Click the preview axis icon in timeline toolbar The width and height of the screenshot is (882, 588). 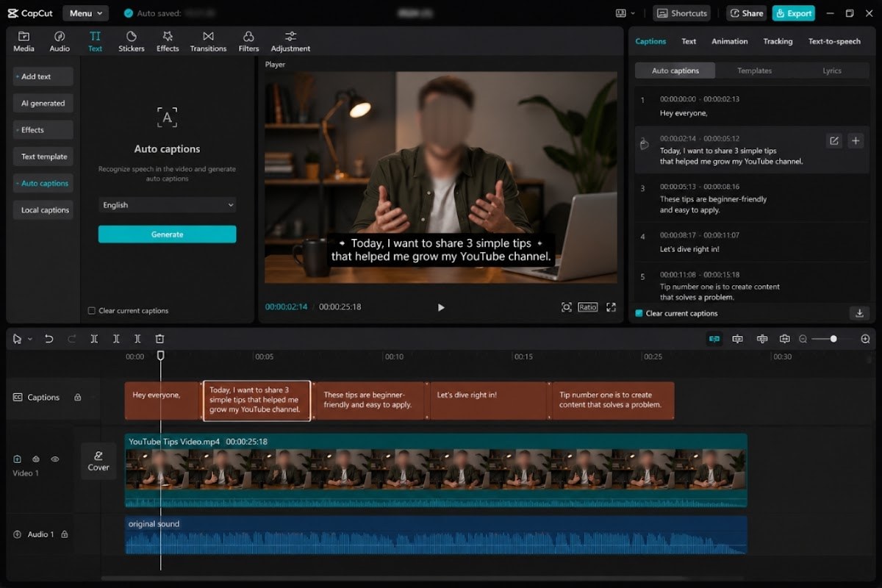pyautogui.click(x=784, y=339)
